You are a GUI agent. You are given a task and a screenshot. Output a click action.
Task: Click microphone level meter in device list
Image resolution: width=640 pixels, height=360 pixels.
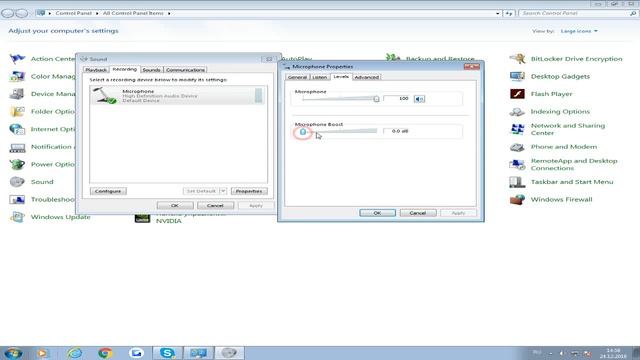click(x=259, y=95)
